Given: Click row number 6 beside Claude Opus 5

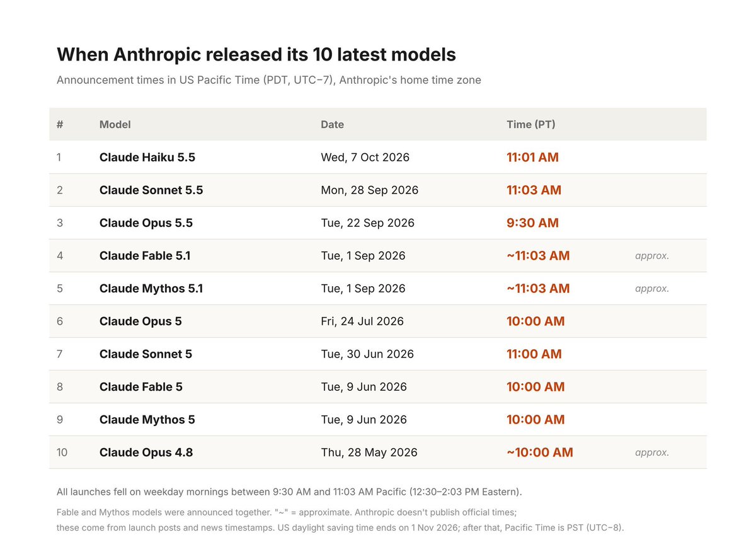Looking at the screenshot, I should point(60,321).
